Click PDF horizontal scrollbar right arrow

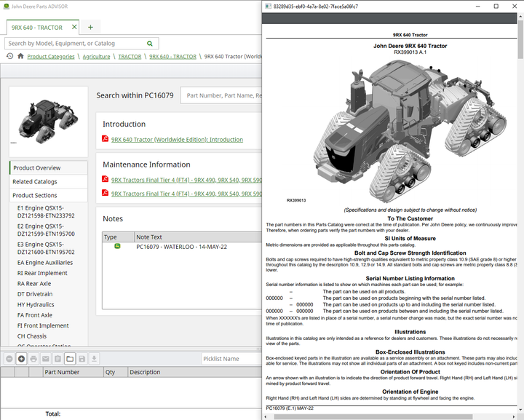(x=514, y=416)
